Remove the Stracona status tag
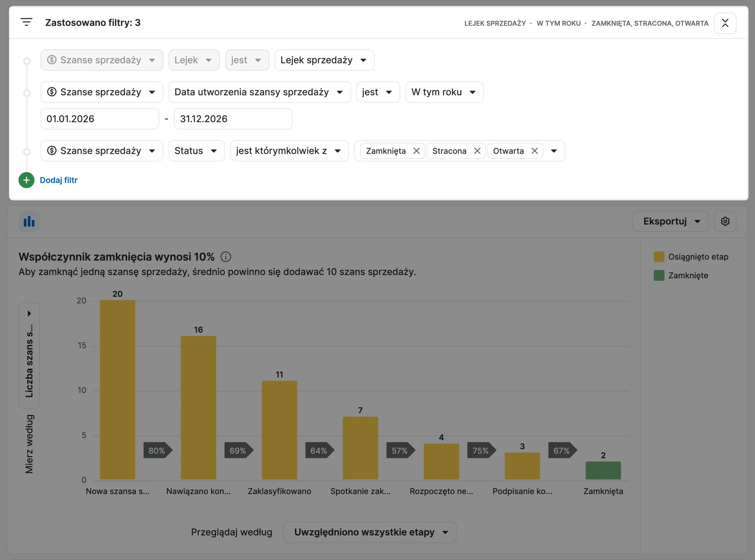Image resolution: width=755 pixels, height=560 pixels. tap(477, 151)
